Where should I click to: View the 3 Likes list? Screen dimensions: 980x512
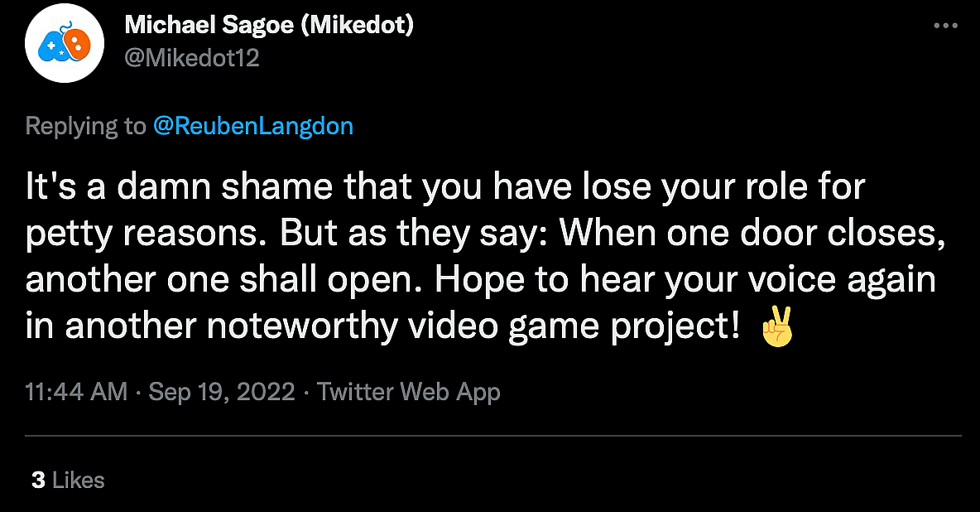(x=68, y=480)
